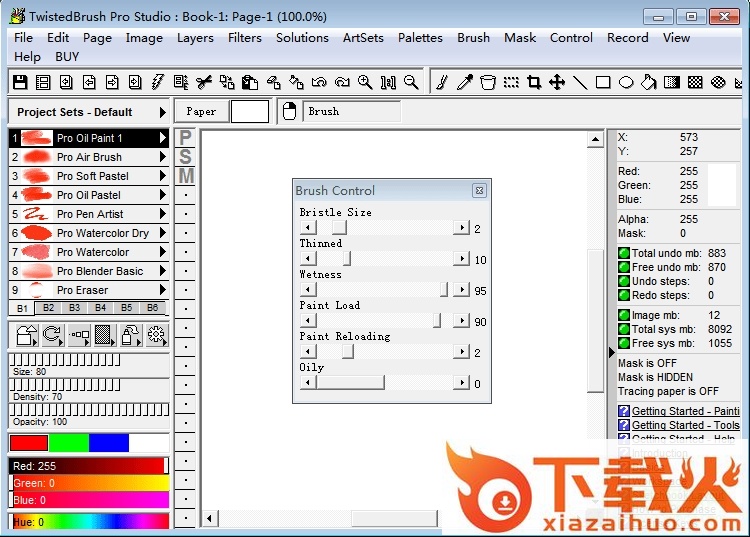The height and width of the screenshot is (537, 750).
Task: Click the lightning bolt toolbar icon
Action: pos(158,82)
